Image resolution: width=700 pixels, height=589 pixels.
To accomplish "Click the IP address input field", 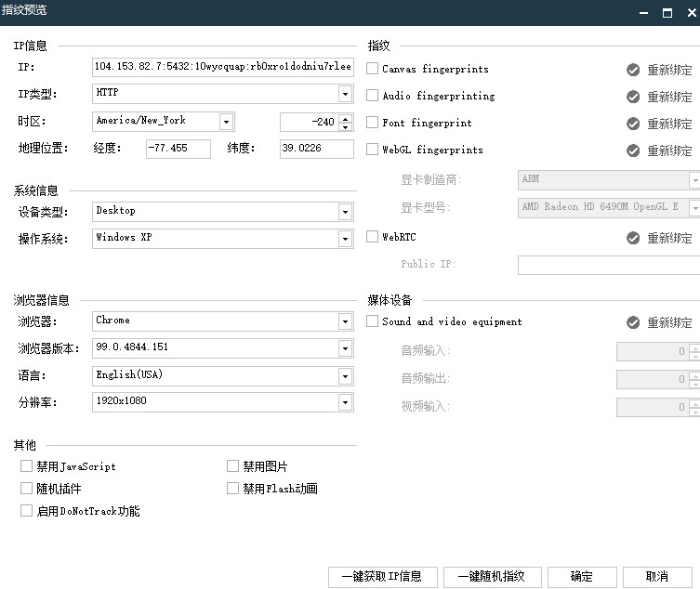I will coord(223,67).
